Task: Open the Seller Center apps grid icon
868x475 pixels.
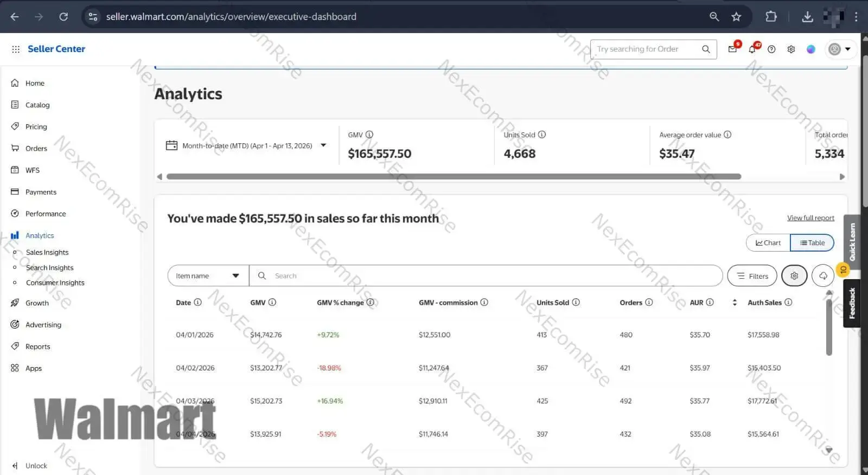Action: click(16, 49)
